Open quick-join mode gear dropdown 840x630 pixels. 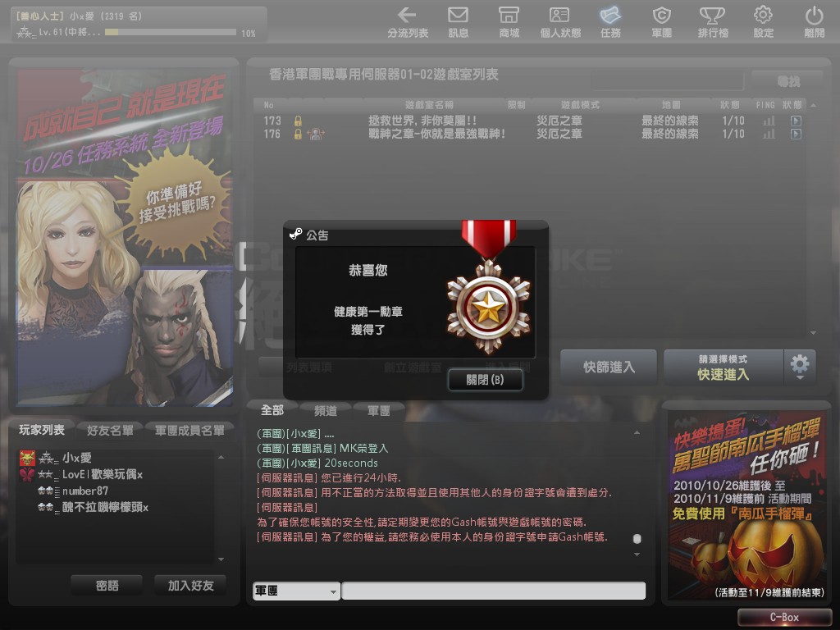(x=800, y=367)
